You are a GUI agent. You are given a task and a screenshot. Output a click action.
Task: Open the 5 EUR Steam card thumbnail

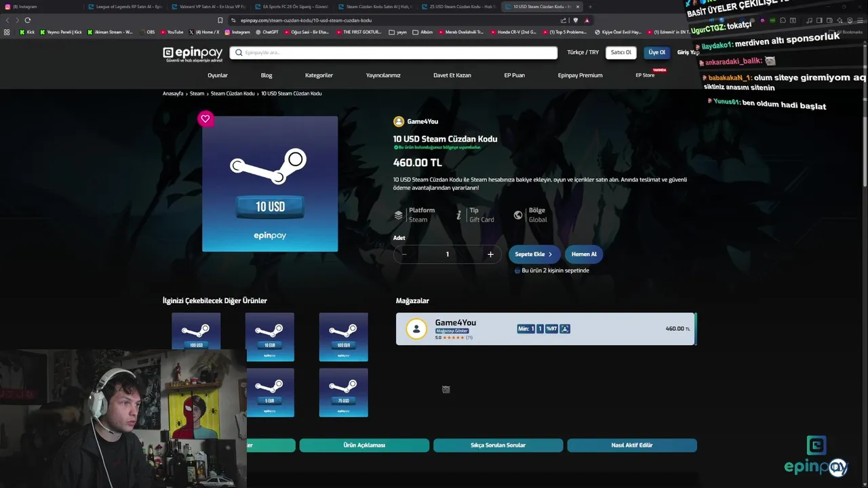tap(270, 392)
